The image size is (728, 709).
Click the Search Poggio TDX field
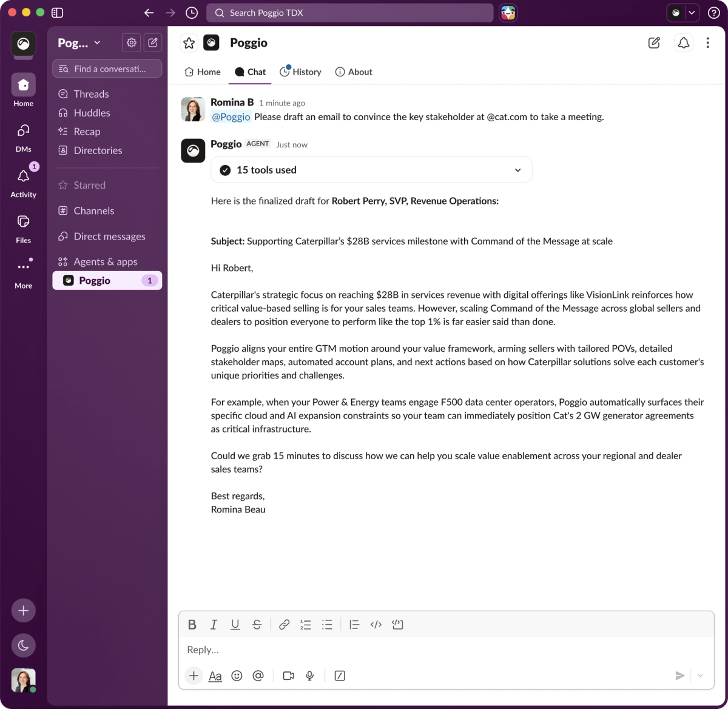350,13
